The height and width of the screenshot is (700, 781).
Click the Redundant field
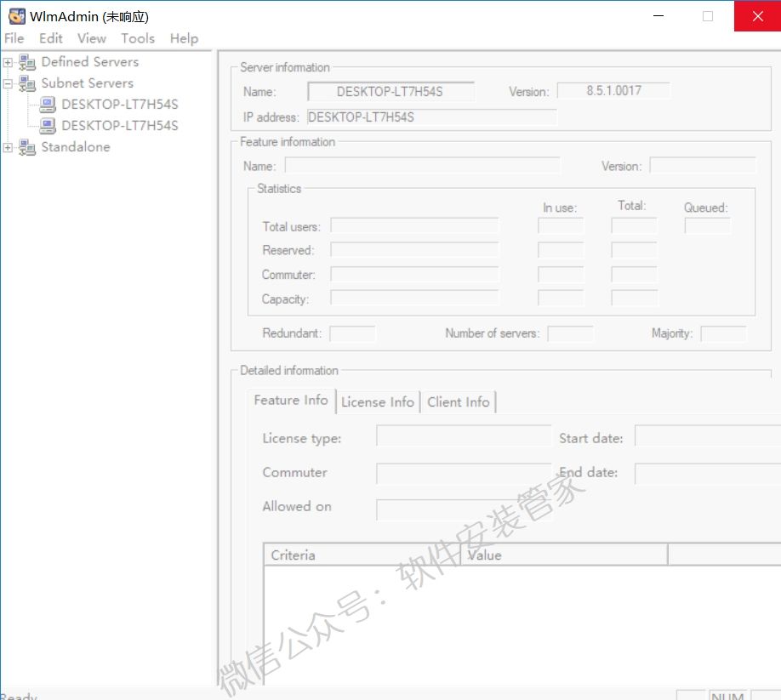353,333
